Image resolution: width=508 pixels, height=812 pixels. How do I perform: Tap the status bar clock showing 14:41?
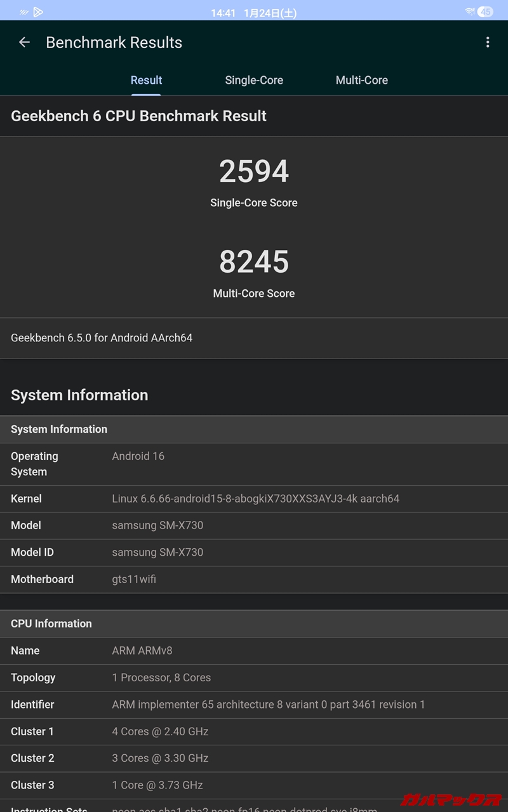[223, 13]
